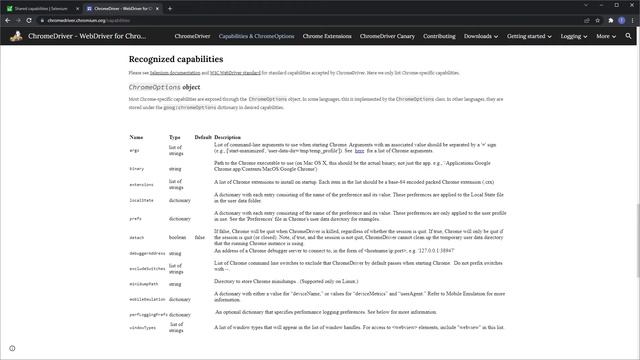
Task: Click the ChromeDriver site logo
Action: click(x=16, y=36)
